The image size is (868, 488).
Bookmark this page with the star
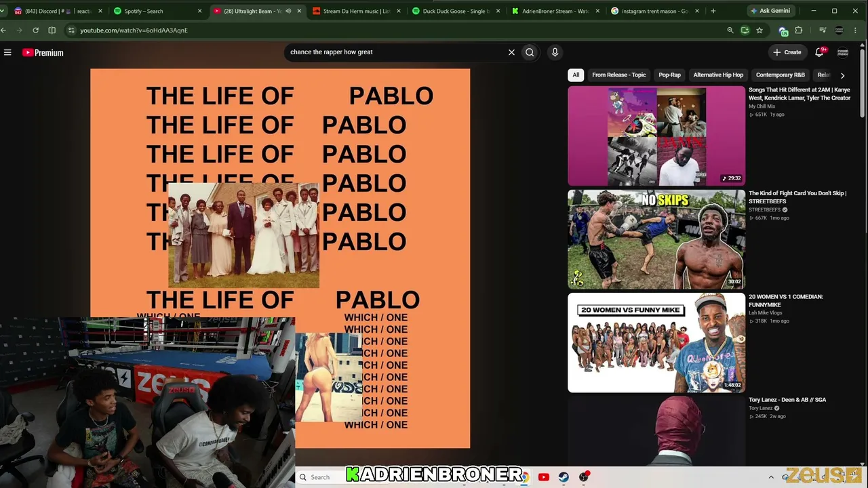click(759, 30)
